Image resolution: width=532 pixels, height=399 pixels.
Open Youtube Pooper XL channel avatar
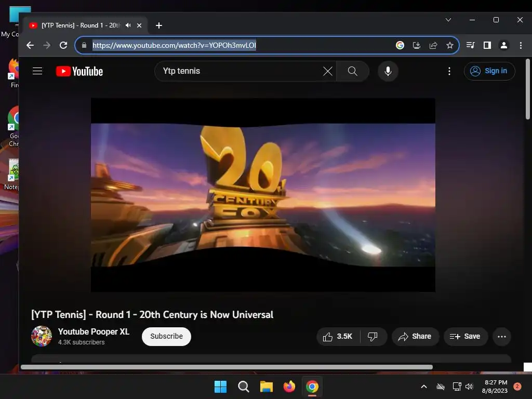[42, 336]
